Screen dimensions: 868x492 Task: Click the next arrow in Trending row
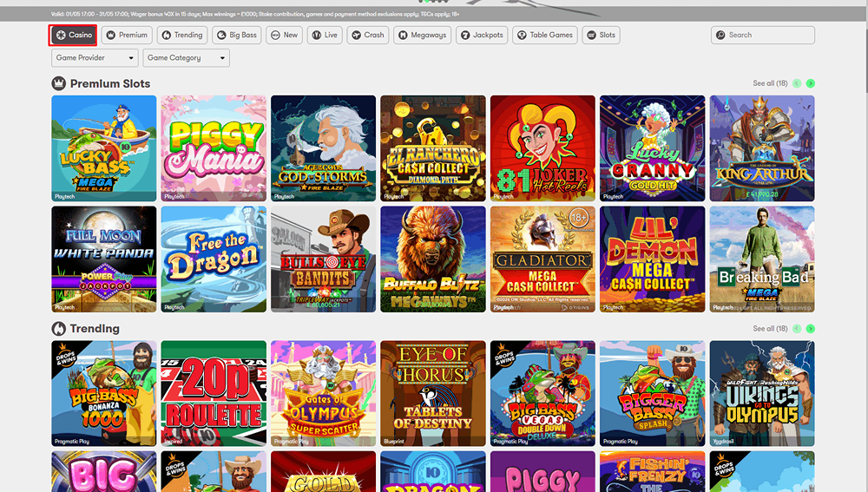click(x=811, y=329)
